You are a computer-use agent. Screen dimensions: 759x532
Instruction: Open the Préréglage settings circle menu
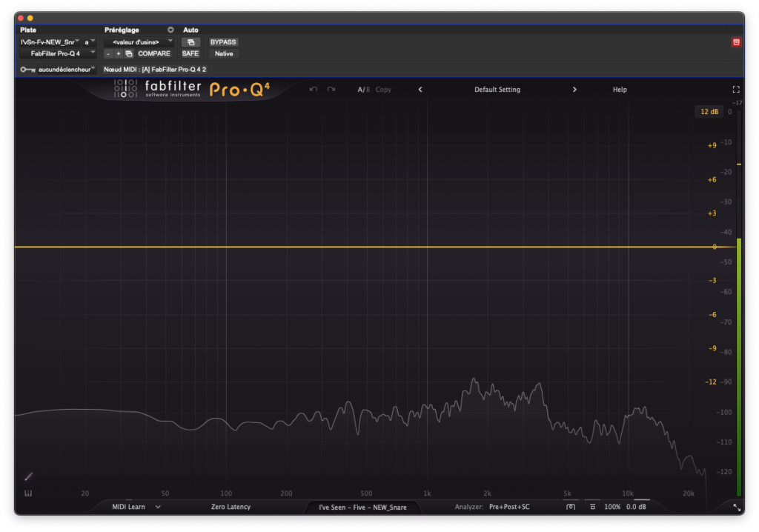coord(170,30)
